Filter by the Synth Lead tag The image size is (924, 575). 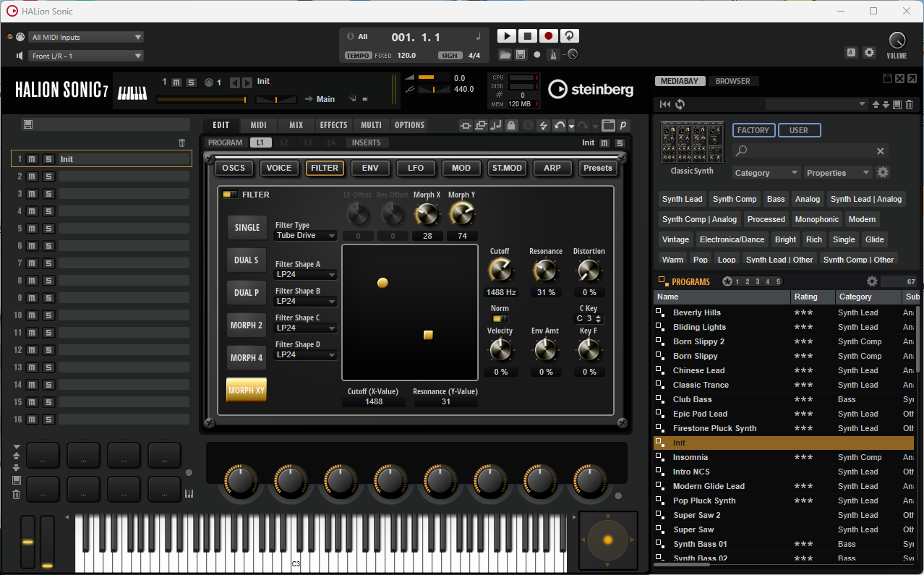click(x=683, y=199)
